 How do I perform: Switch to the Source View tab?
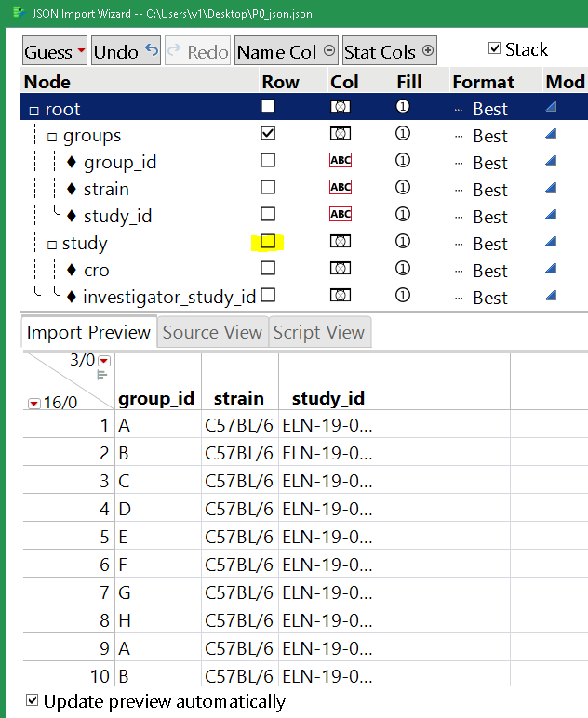(212, 332)
